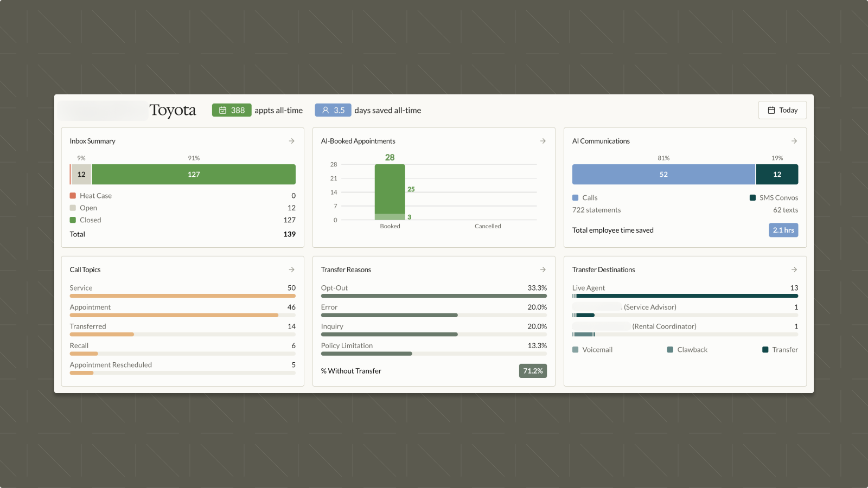
Task: Toggle the Voicemail legend in Transfer Destinations
Action: (x=575, y=350)
